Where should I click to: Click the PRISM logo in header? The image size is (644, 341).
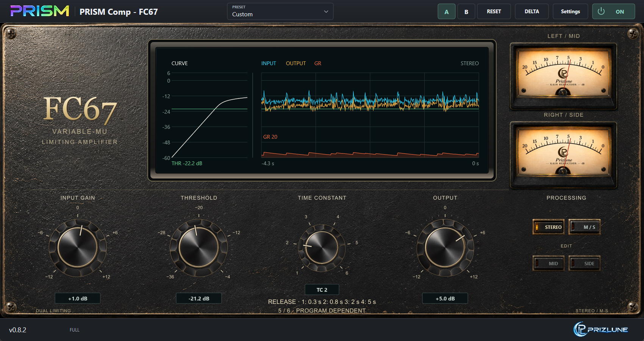40,11
